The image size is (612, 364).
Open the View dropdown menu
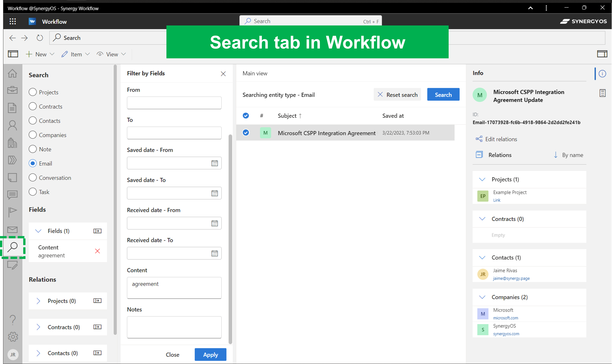tap(111, 54)
